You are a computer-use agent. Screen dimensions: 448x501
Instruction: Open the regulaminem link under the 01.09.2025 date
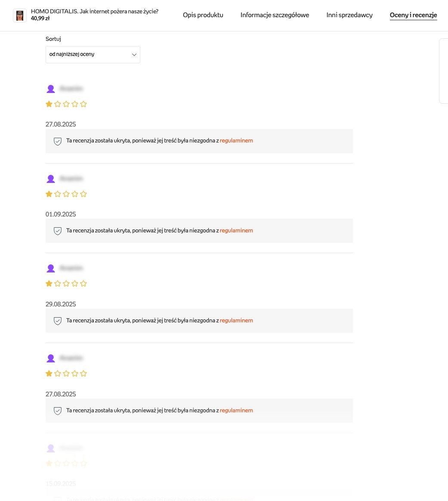(236, 231)
